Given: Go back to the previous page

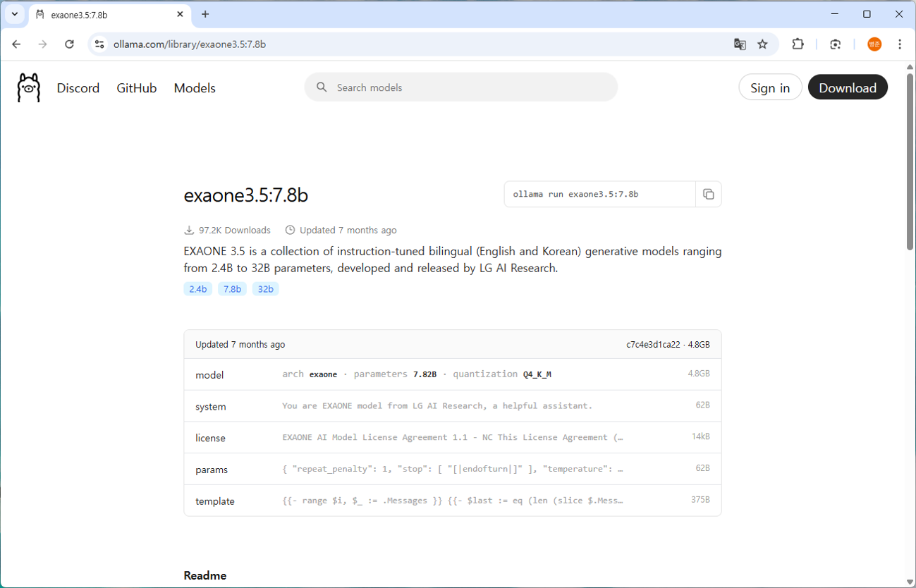Looking at the screenshot, I should (x=16, y=44).
